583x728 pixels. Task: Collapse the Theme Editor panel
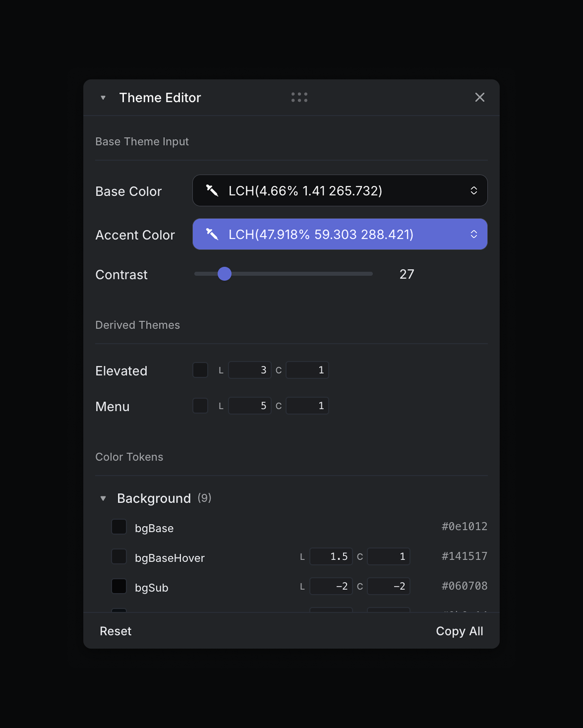click(103, 98)
